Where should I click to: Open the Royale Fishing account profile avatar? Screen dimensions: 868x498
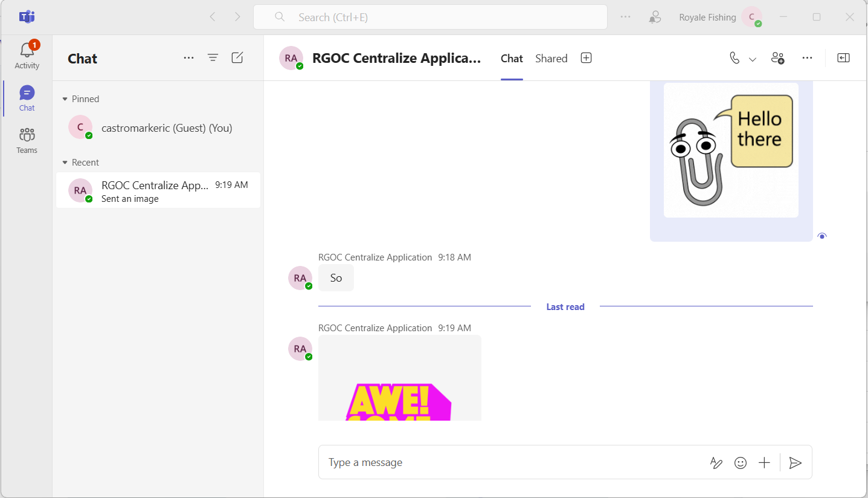[x=752, y=17]
